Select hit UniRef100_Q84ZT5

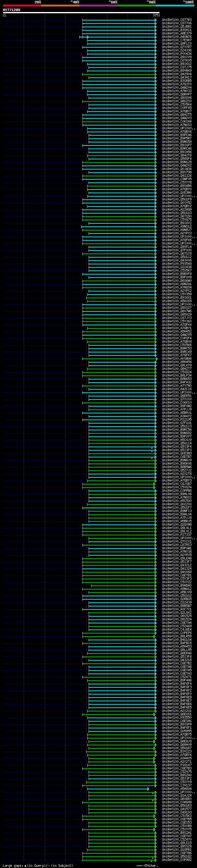(x=176, y=115)
